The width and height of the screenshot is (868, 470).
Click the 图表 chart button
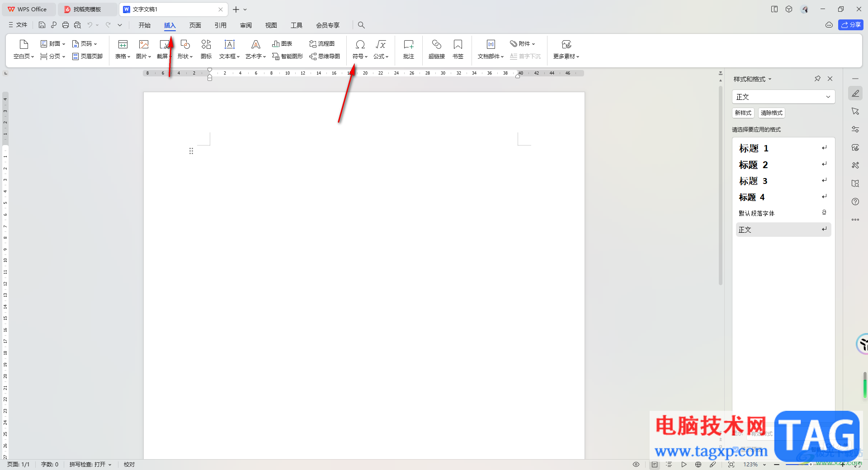point(282,44)
